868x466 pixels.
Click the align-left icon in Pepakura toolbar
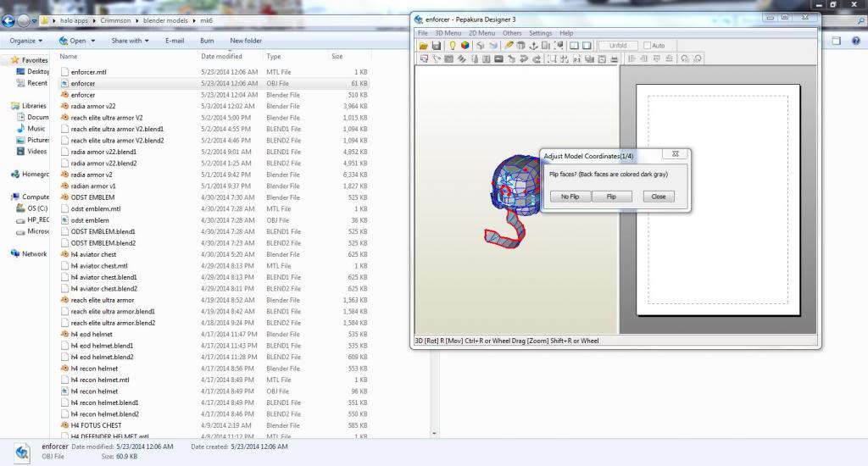tap(631, 58)
